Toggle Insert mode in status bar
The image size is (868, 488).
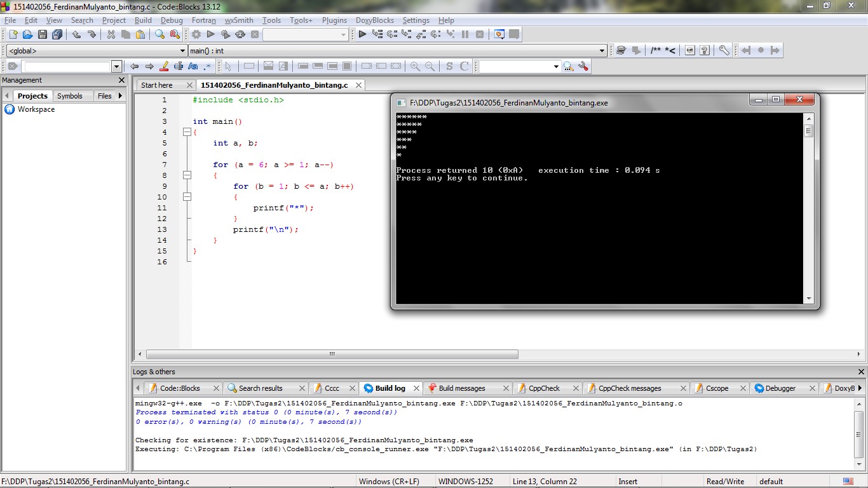tap(628, 482)
